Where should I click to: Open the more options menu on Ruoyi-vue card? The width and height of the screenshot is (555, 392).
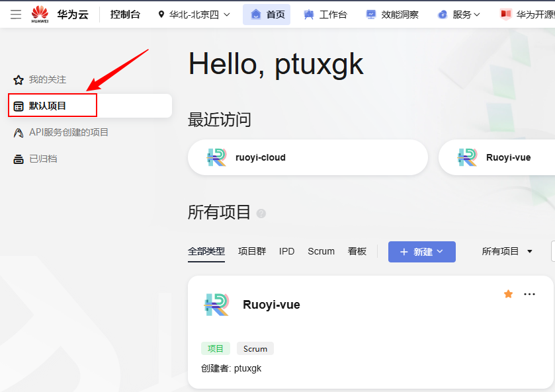(x=529, y=294)
